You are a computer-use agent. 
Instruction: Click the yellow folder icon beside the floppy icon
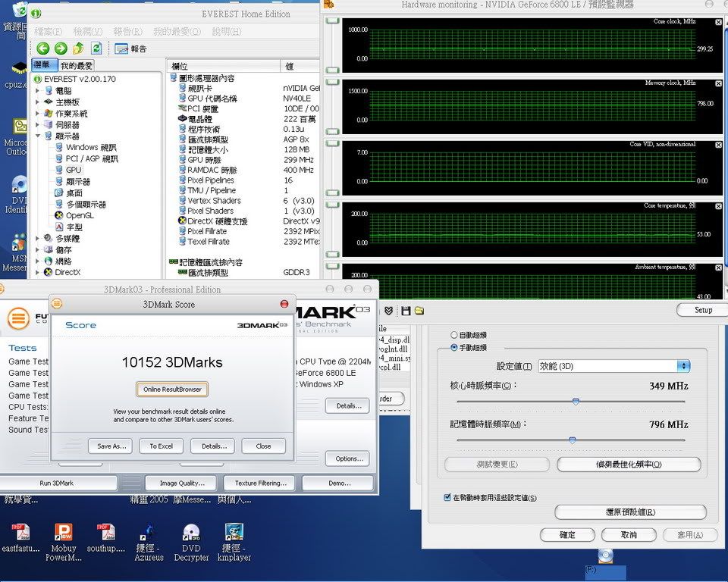[x=419, y=311]
